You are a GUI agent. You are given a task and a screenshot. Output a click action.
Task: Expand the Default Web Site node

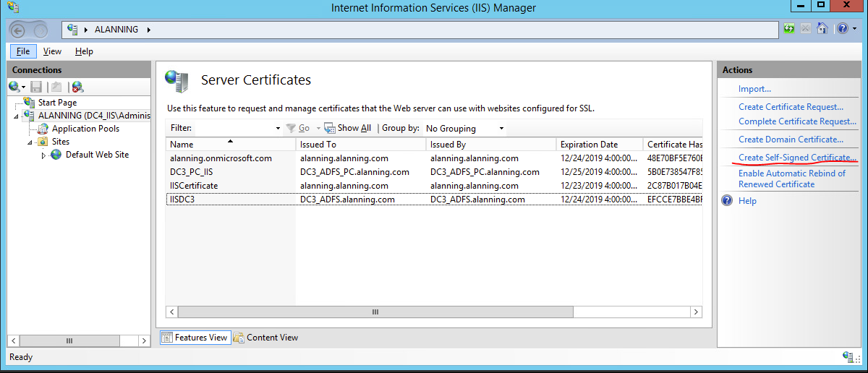click(44, 155)
